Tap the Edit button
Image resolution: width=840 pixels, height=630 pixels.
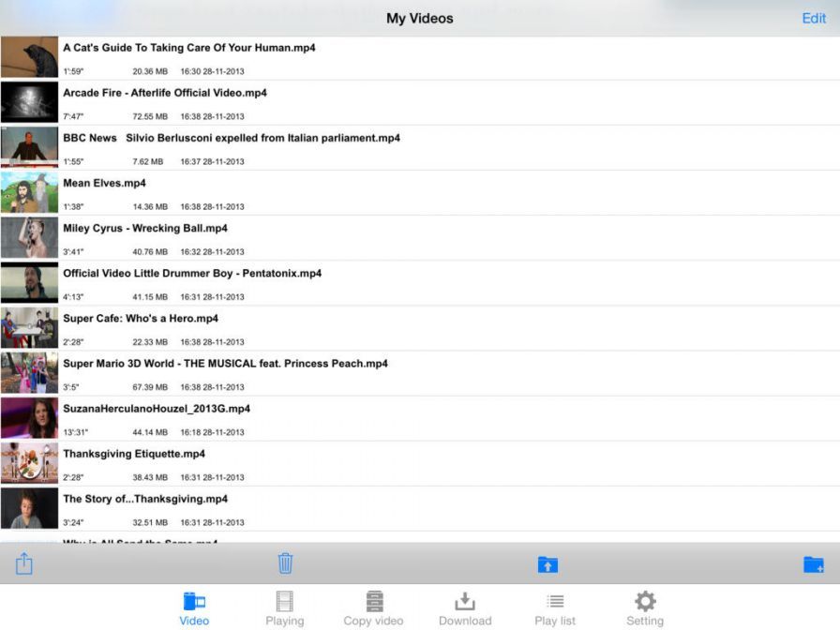click(814, 18)
